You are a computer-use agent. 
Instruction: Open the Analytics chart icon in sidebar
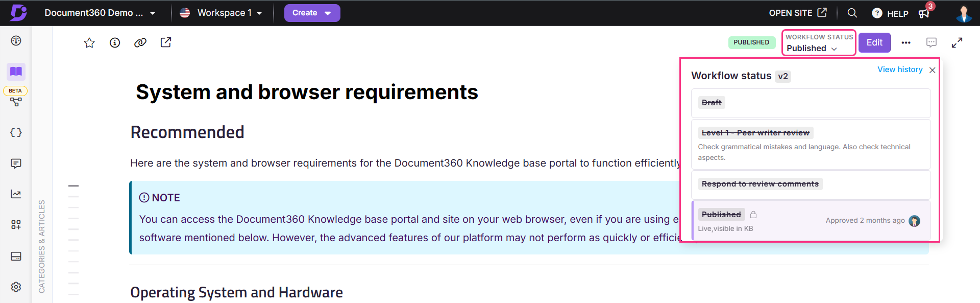coord(16,194)
